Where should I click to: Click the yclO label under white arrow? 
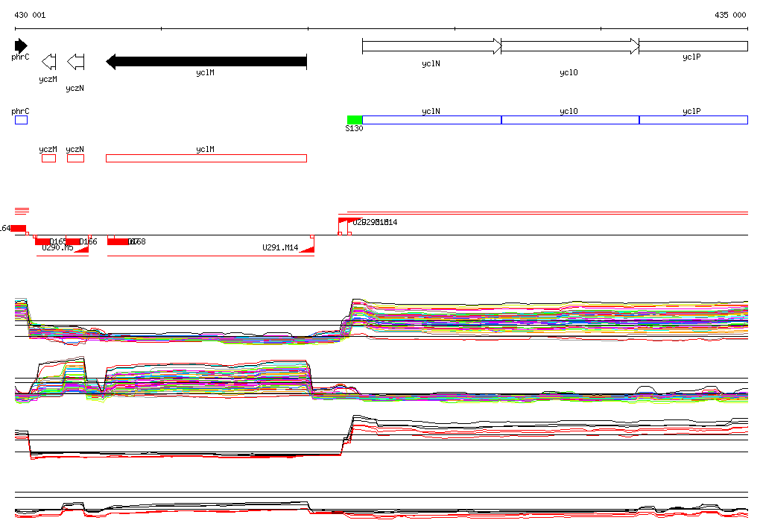[569, 73]
